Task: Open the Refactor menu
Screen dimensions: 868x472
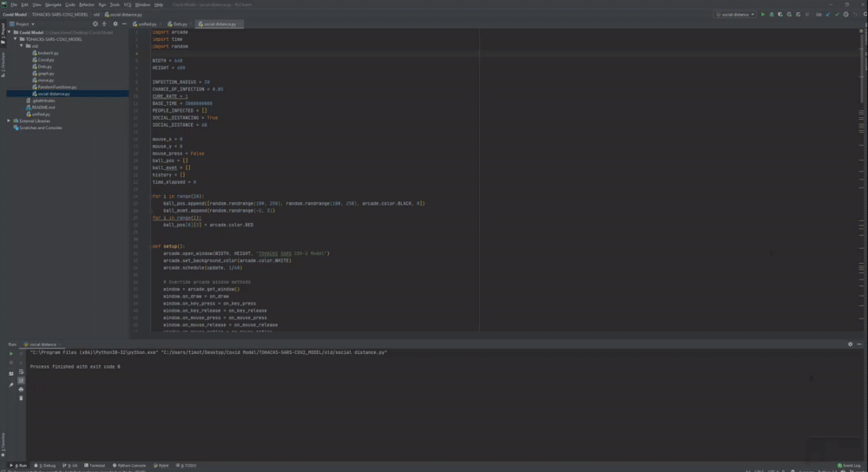Action: [x=86, y=4]
